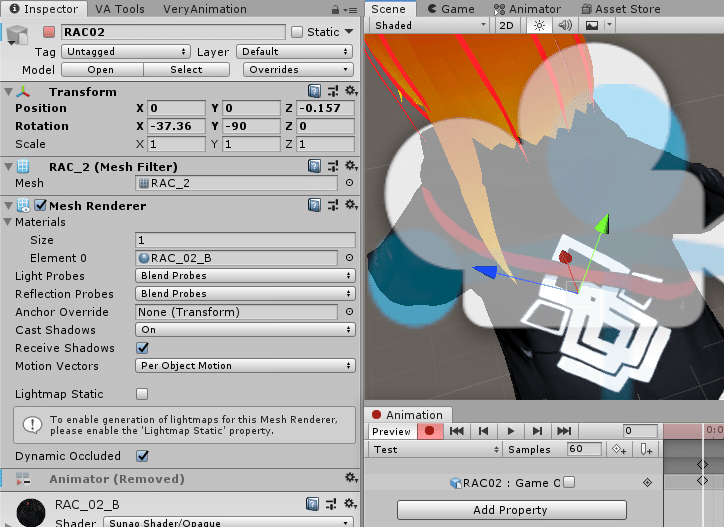Click Mesh Renderer help book icon
This screenshot has width=724, height=527.
[x=314, y=205]
